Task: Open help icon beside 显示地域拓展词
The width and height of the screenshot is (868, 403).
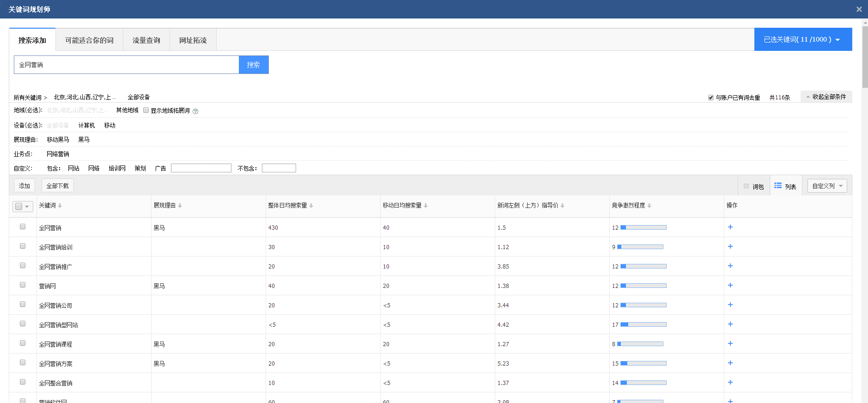Action: click(x=195, y=111)
